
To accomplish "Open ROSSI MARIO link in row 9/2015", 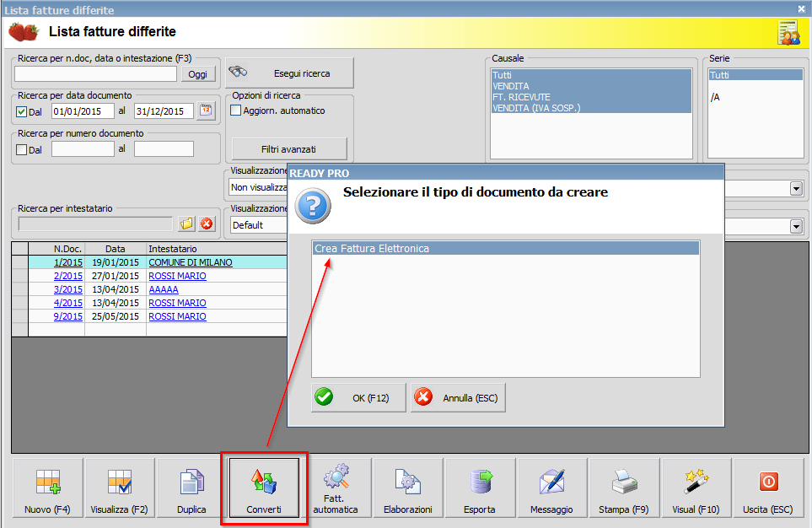I will [x=178, y=316].
